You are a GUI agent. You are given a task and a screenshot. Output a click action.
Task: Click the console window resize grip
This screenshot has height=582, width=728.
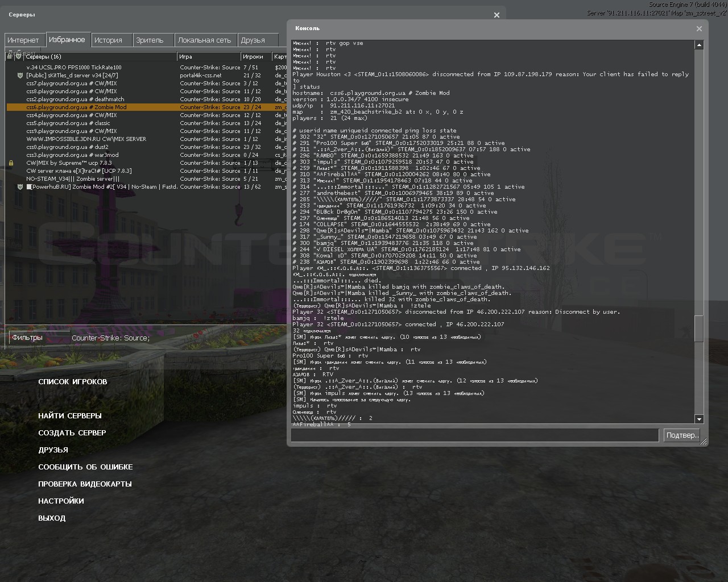click(x=704, y=442)
